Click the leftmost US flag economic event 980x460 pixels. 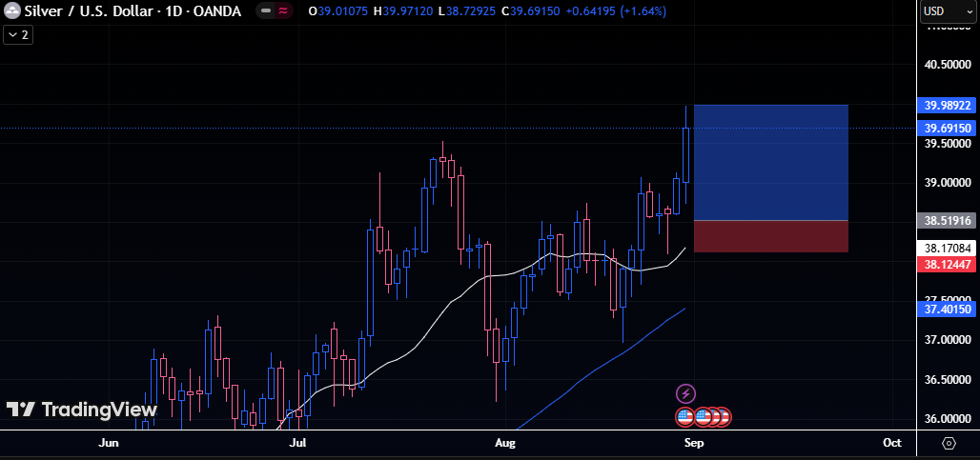click(x=685, y=416)
